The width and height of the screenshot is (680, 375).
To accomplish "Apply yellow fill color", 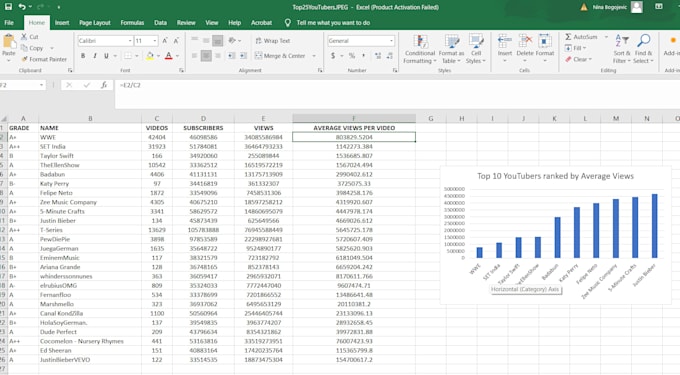I will (x=150, y=55).
